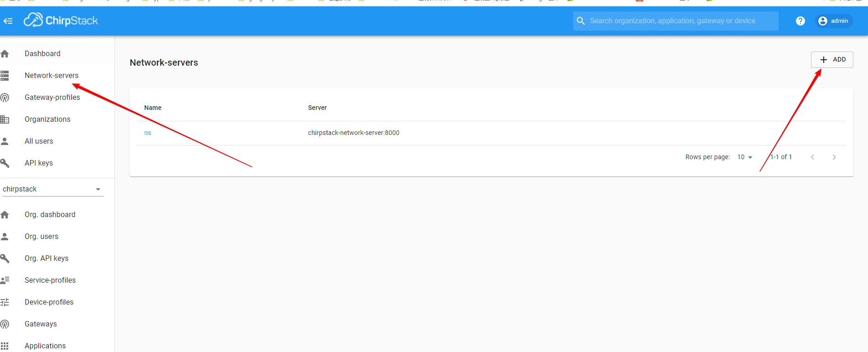
Task: Click the Applications grid icon
Action: pyautogui.click(x=5, y=346)
